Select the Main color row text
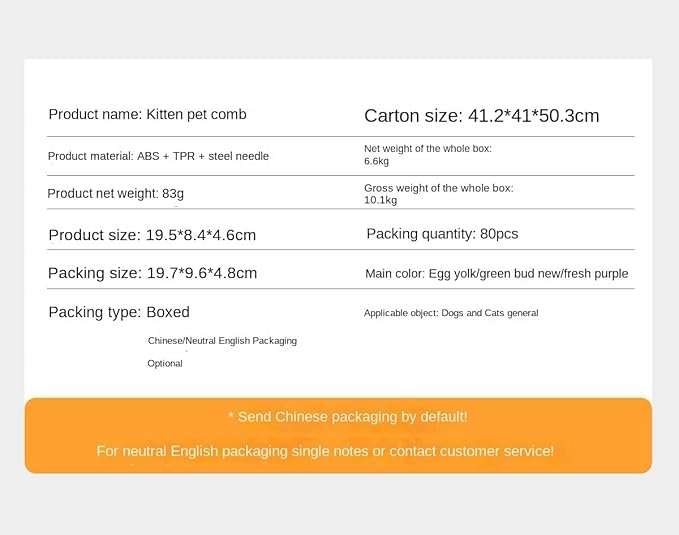Screen dimensions: 679x535 496,273
